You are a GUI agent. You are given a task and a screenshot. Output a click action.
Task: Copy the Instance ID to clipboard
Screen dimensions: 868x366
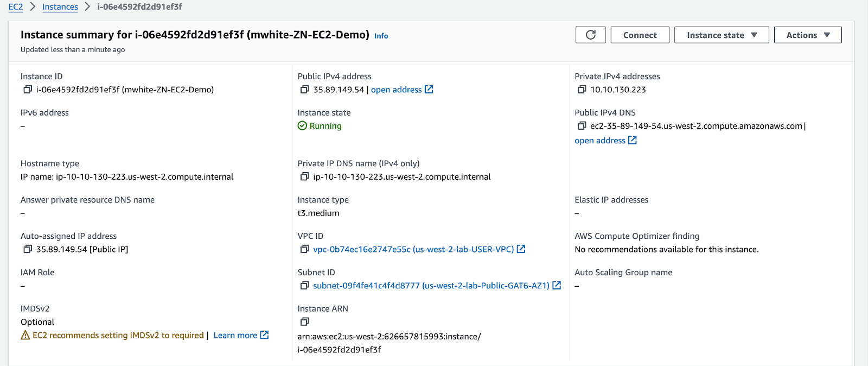click(x=28, y=90)
